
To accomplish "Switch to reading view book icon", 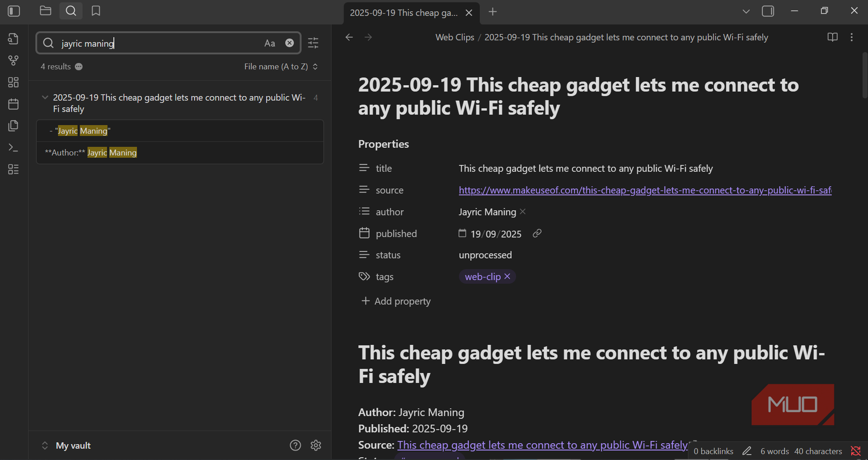I will (x=832, y=37).
